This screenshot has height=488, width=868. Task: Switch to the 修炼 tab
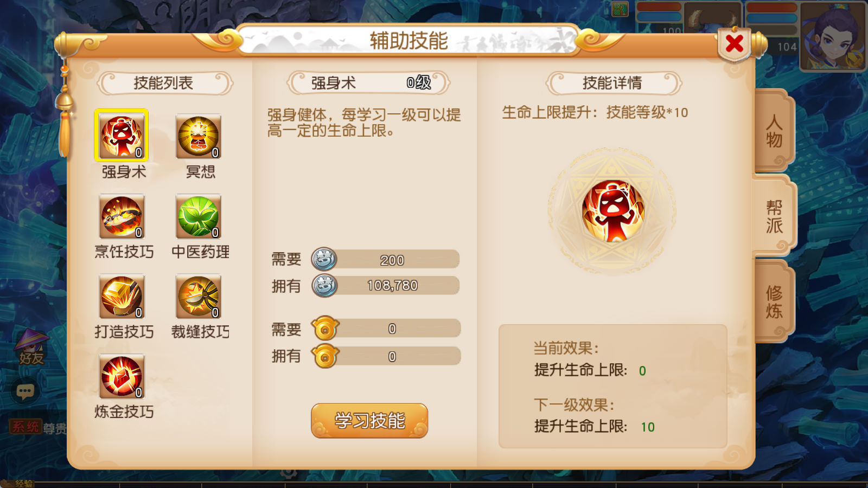[774, 301]
